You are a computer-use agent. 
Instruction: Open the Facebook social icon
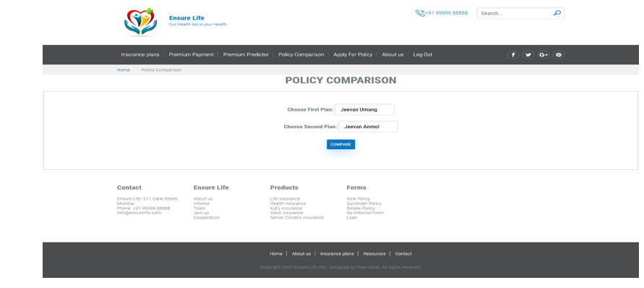point(513,55)
